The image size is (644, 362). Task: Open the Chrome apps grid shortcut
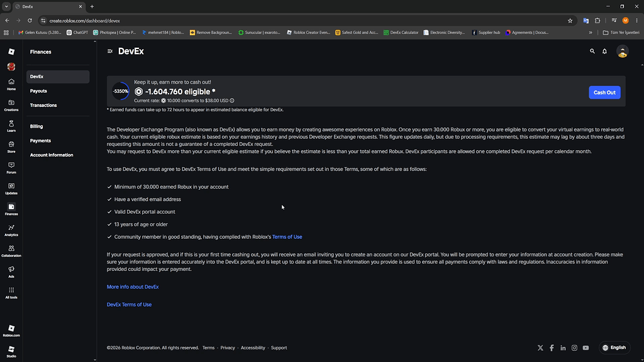[6, 33]
